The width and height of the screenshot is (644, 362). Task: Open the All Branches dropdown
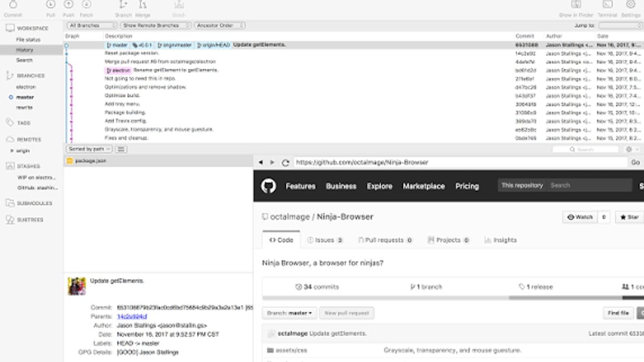tap(92, 25)
